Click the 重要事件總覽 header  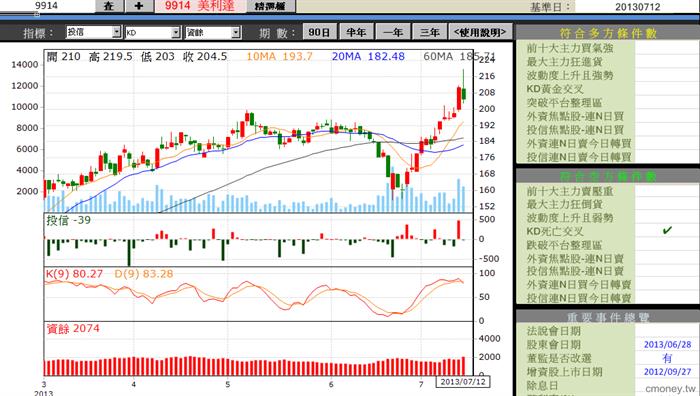[608, 317]
